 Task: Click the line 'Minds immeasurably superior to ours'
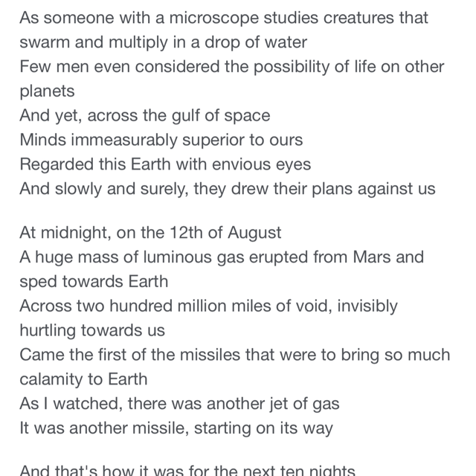click(161, 141)
